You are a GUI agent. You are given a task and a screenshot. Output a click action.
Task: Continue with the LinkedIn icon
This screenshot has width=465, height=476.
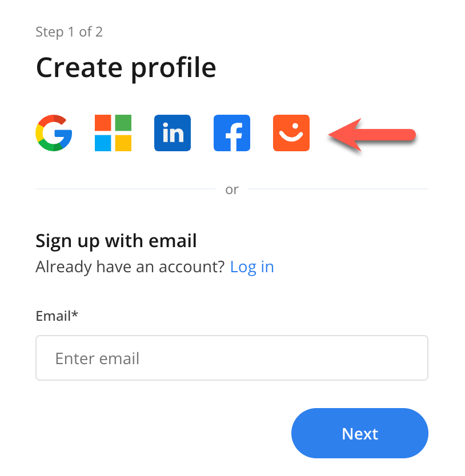click(173, 133)
